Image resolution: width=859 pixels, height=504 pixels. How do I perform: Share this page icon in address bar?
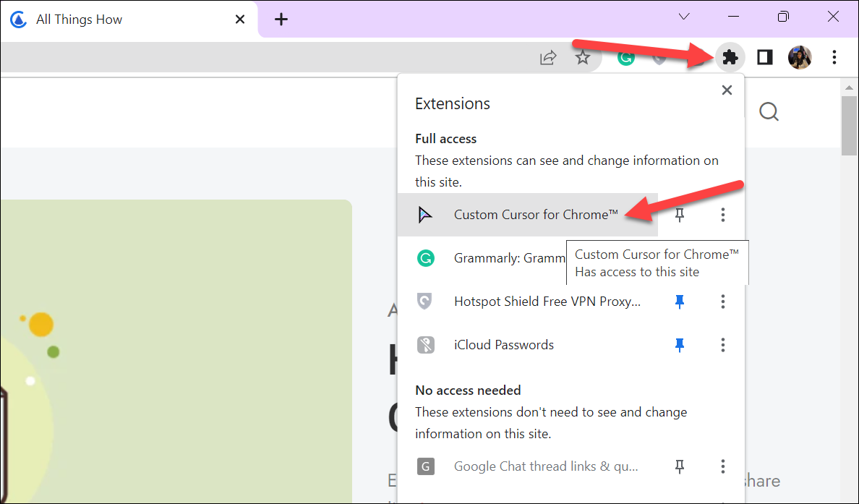(x=548, y=57)
